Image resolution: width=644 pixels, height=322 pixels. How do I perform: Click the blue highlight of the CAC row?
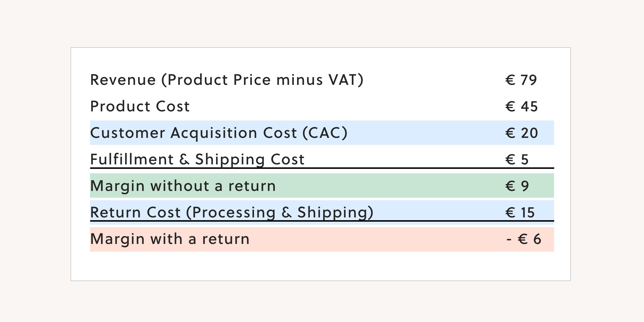[425, 133]
